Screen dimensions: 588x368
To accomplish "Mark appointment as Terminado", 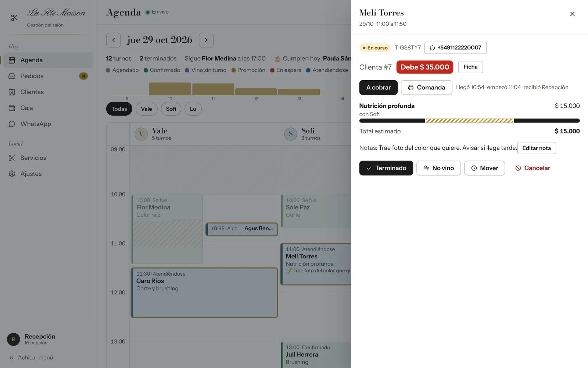I will pos(386,168).
